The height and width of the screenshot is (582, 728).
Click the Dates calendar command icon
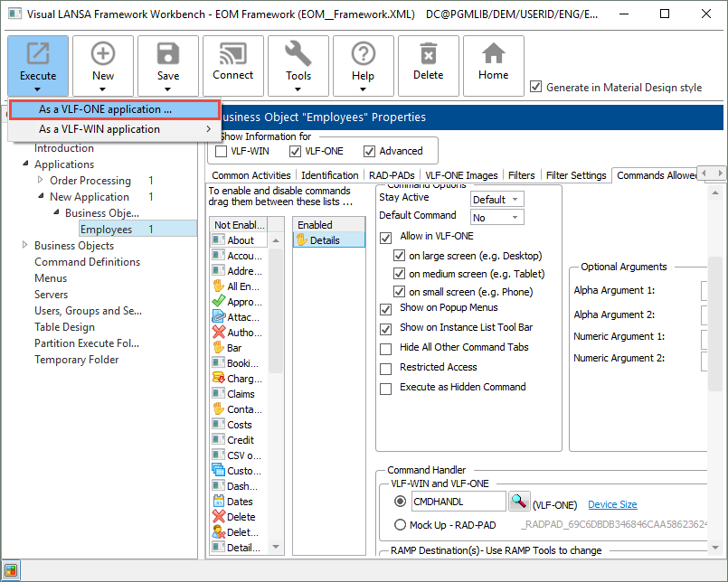(218, 502)
